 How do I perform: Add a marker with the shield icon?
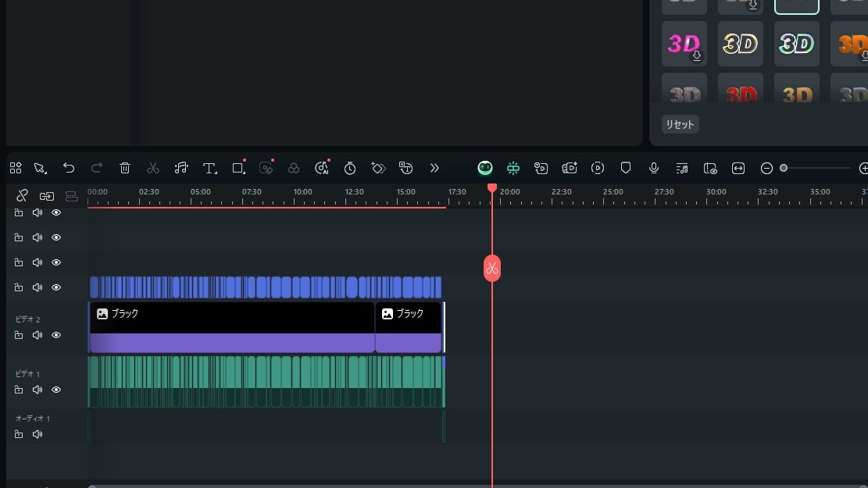point(626,168)
